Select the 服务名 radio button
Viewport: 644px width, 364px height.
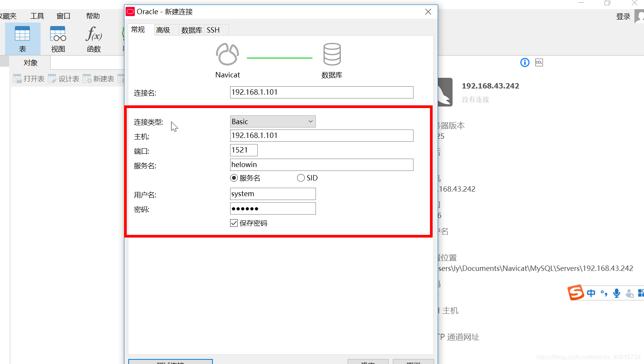pyautogui.click(x=234, y=178)
